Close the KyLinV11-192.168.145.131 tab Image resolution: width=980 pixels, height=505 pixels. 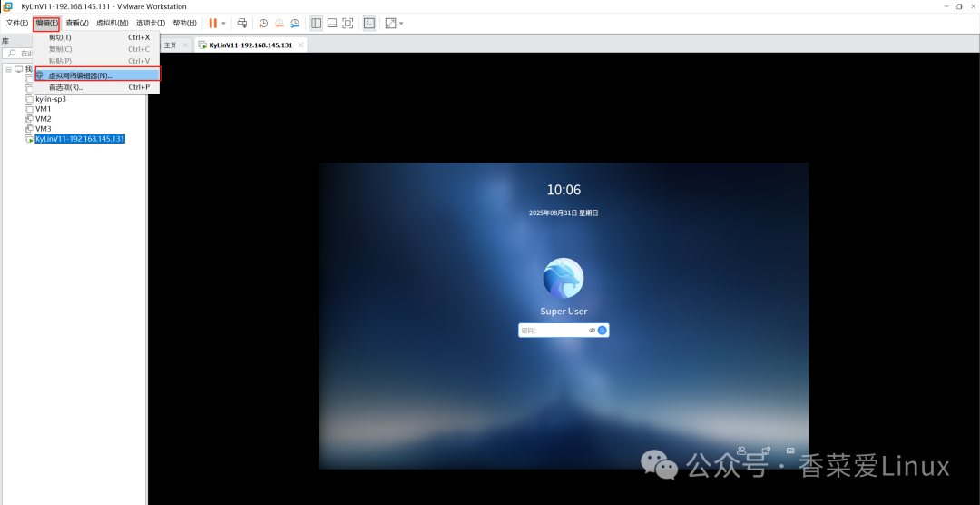click(x=300, y=45)
